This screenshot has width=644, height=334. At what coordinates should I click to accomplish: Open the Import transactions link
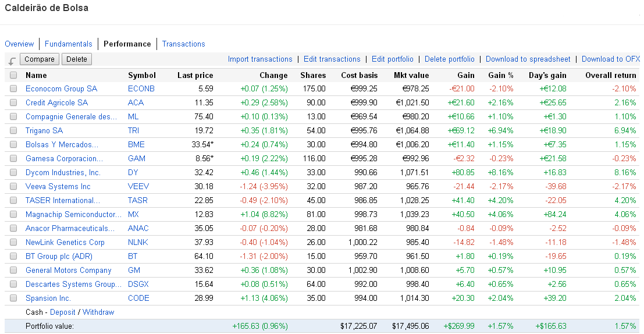click(x=260, y=59)
